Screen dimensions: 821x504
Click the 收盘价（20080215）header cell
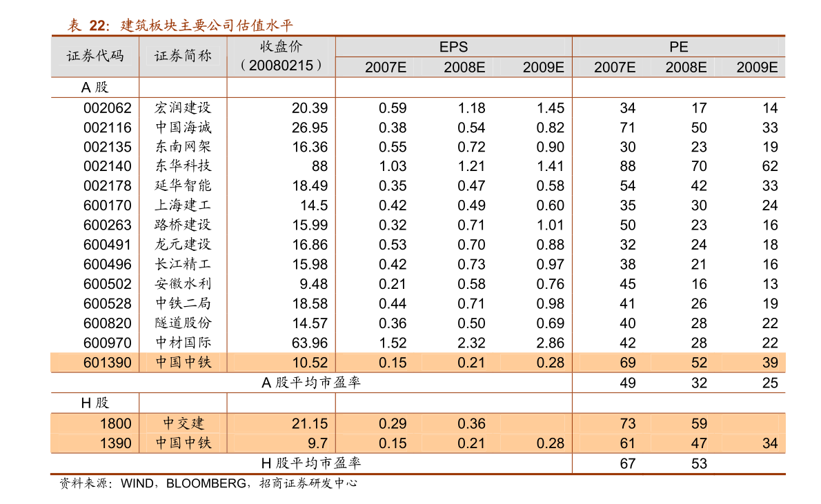[x=280, y=57]
